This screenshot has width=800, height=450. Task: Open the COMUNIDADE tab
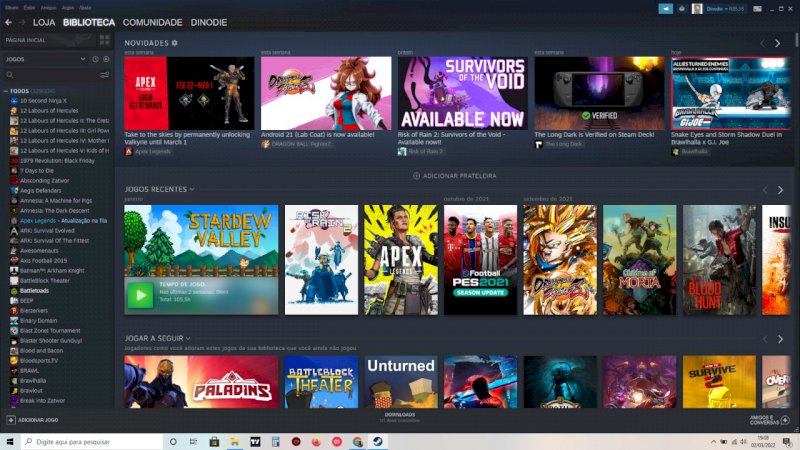pyautogui.click(x=152, y=22)
